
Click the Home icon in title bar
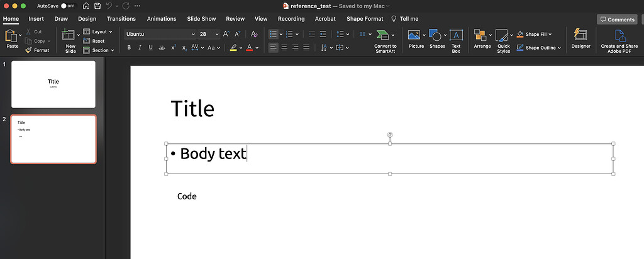[x=86, y=6]
